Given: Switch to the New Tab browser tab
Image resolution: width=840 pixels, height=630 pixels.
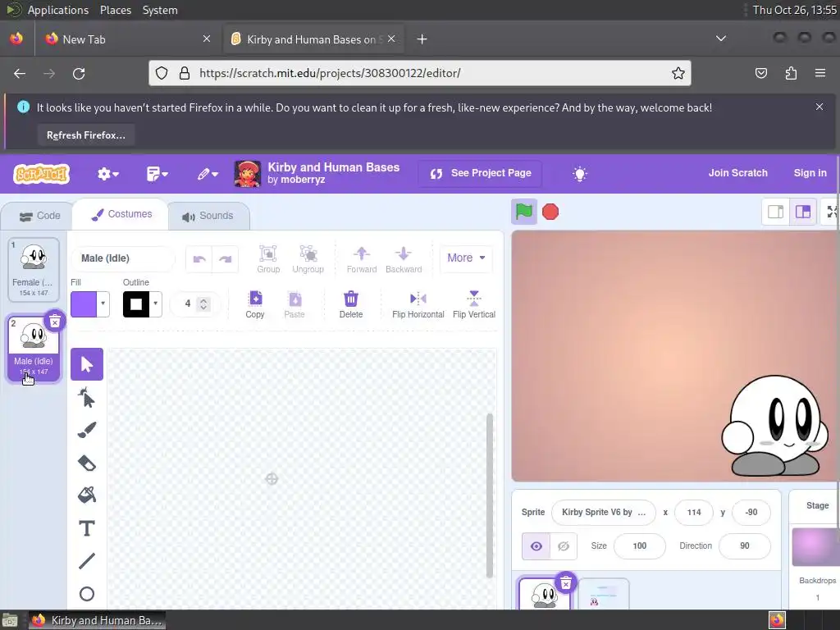Looking at the screenshot, I should tap(127, 39).
